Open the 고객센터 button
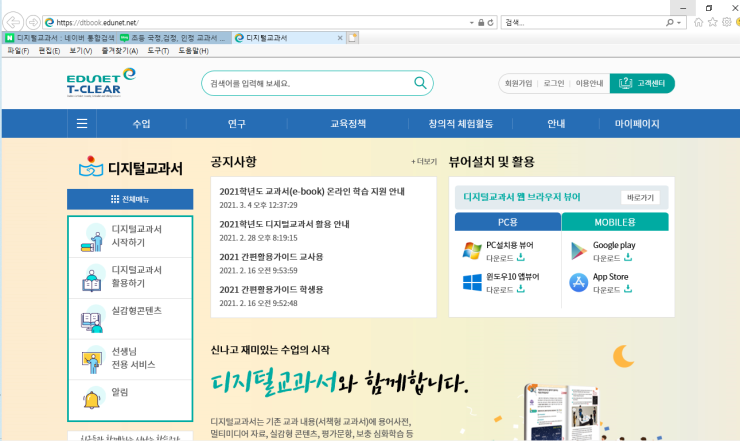The height and width of the screenshot is (441, 740). pyautogui.click(x=642, y=83)
